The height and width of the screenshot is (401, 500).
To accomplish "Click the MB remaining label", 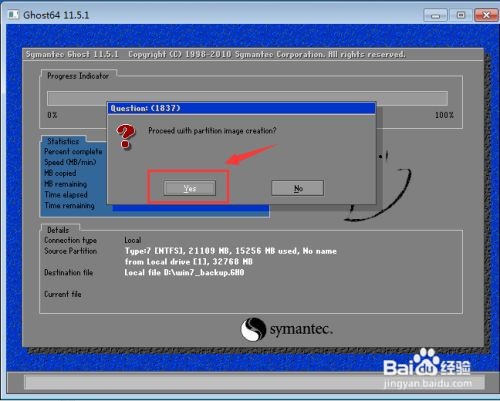I will pyautogui.click(x=66, y=184).
